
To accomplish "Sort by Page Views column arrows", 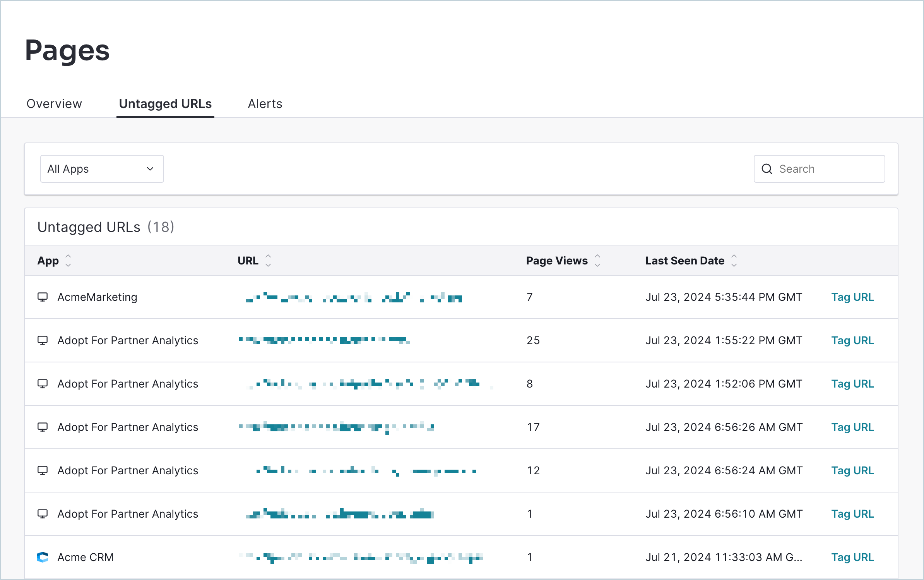I will (597, 261).
